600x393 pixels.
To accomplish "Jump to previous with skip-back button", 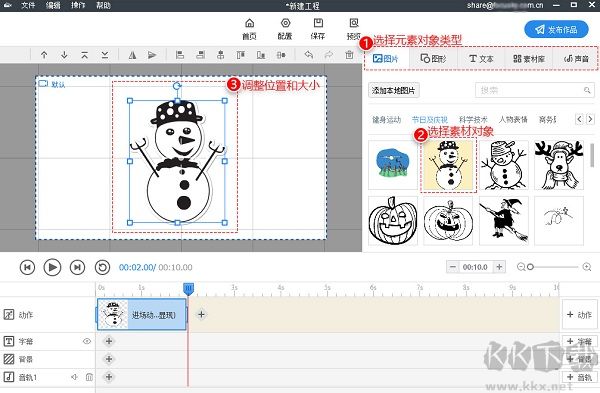I will [27, 267].
